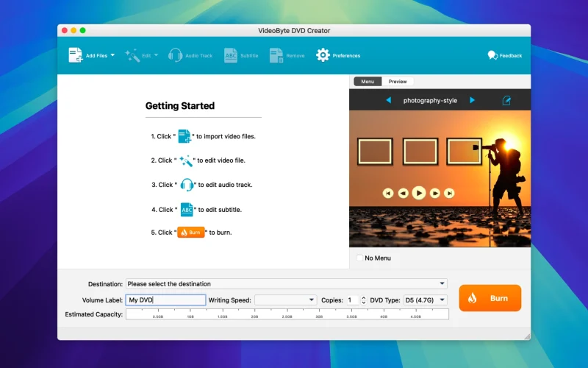
Task: Click the Volume Label input field
Action: (166, 300)
